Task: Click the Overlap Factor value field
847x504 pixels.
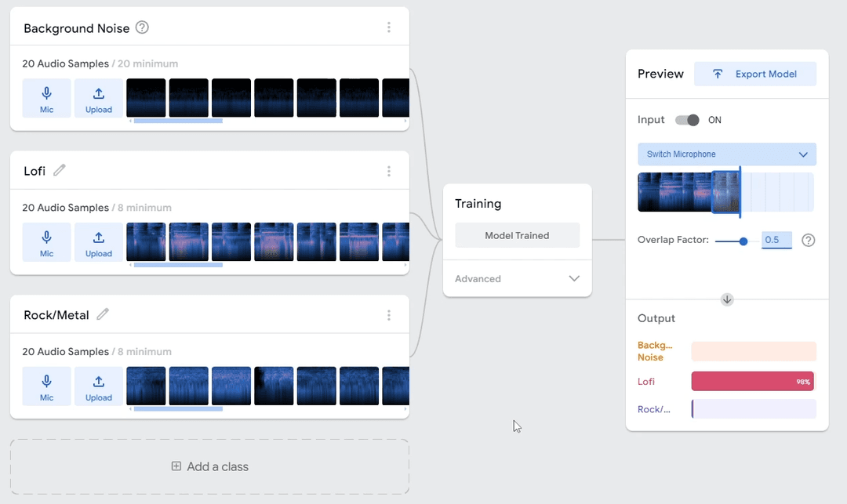Action: click(x=776, y=240)
